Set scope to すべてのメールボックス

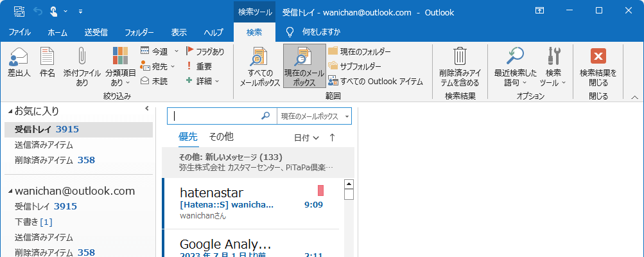tap(259, 67)
